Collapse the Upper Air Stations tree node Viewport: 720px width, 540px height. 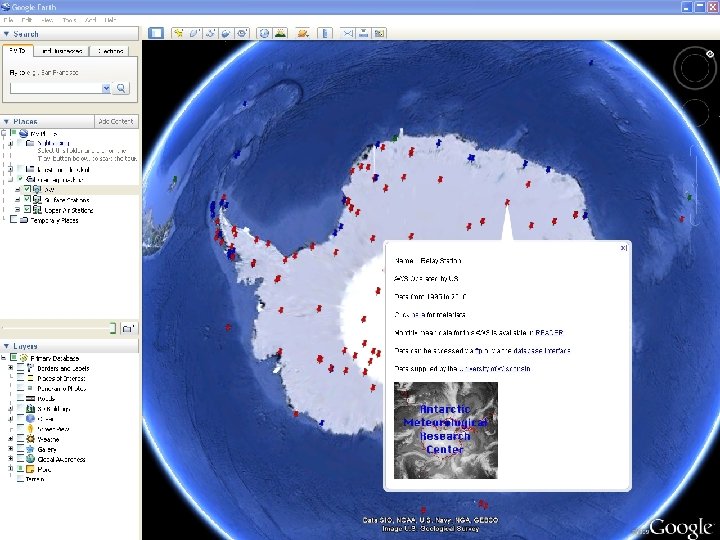coord(18,210)
